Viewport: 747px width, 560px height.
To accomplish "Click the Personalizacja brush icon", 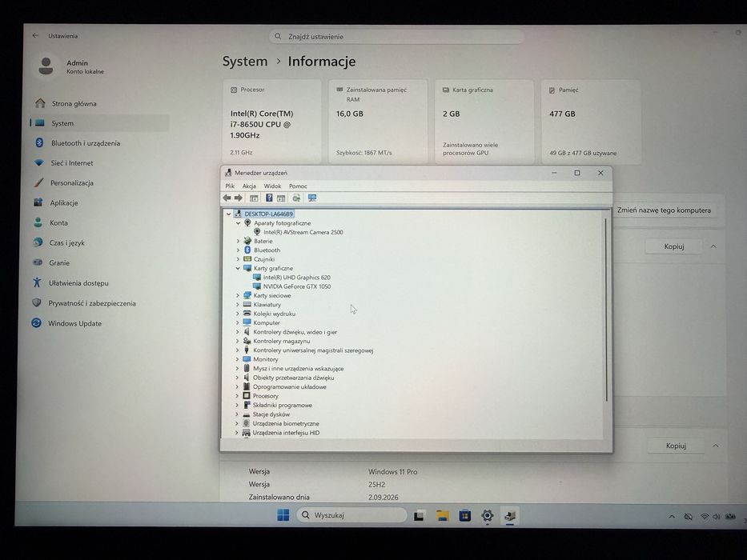I will pos(39,183).
